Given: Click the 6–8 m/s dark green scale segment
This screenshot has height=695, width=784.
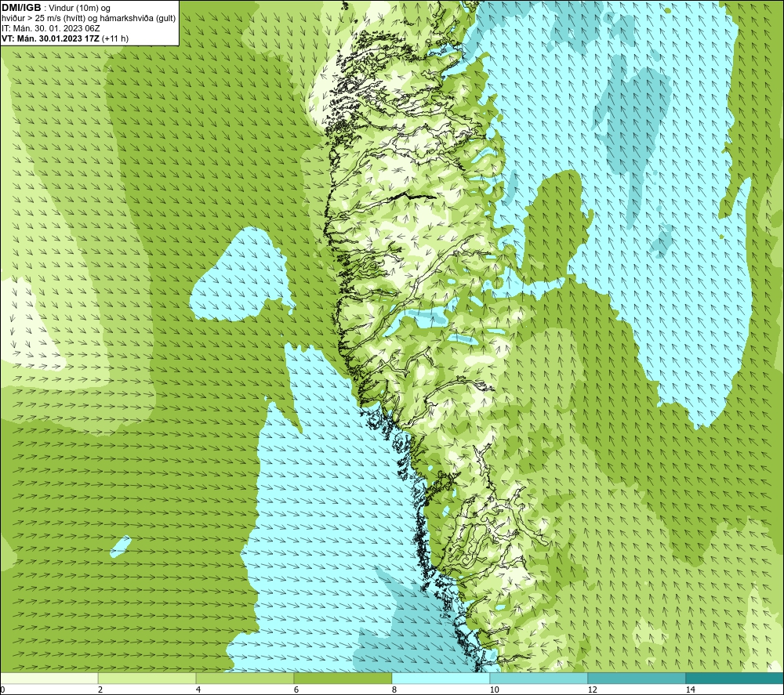Looking at the screenshot, I should pos(343,678).
